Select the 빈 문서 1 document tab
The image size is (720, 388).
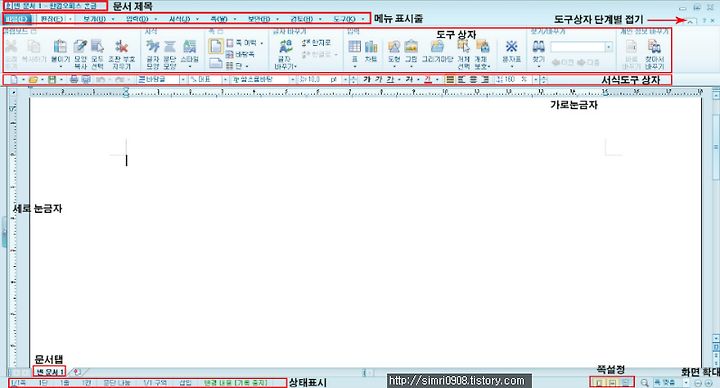pyautogui.click(x=51, y=371)
